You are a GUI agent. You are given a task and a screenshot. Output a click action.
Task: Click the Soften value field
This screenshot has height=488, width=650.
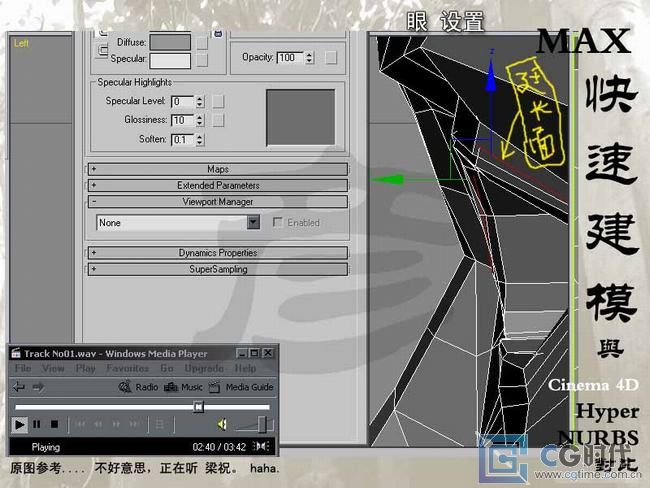183,140
